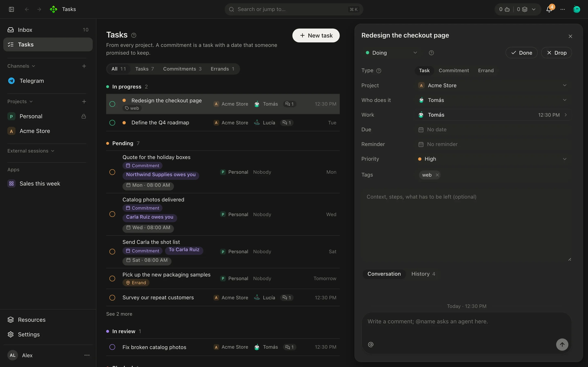This screenshot has width=588, height=367.
Task: Switch to the Commitments filter tab
Action: [x=182, y=69]
